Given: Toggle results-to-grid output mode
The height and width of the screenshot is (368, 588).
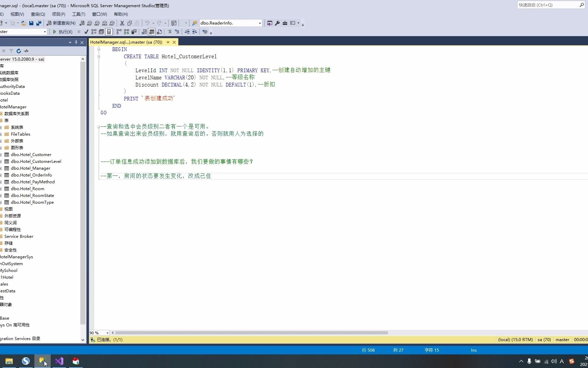Looking at the screenshot, I should click(152, 32).
